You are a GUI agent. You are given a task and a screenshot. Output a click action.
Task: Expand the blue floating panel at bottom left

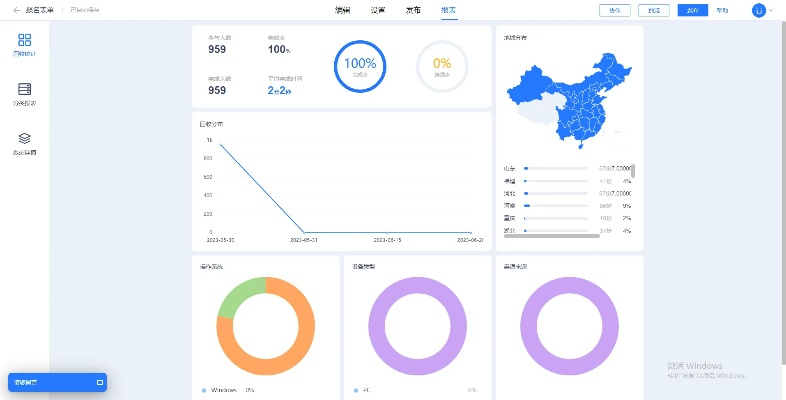(100, 382)
